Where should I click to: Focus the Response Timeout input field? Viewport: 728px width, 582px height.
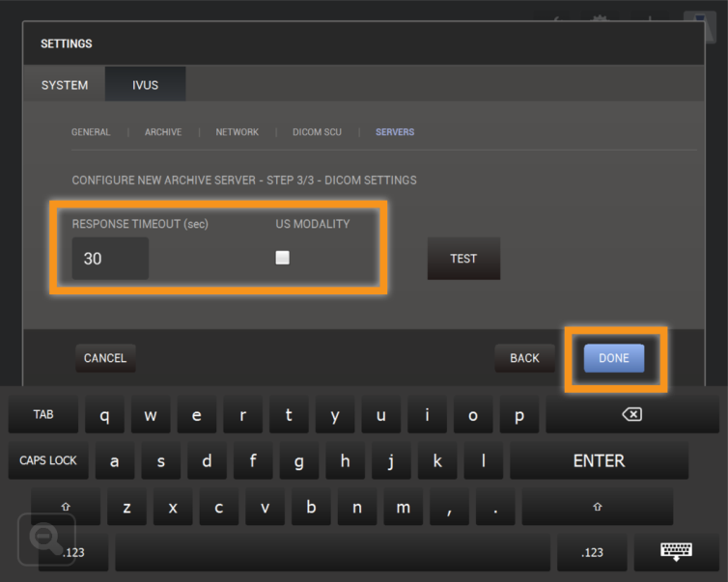pyautogui.click(x=110, y=259)
